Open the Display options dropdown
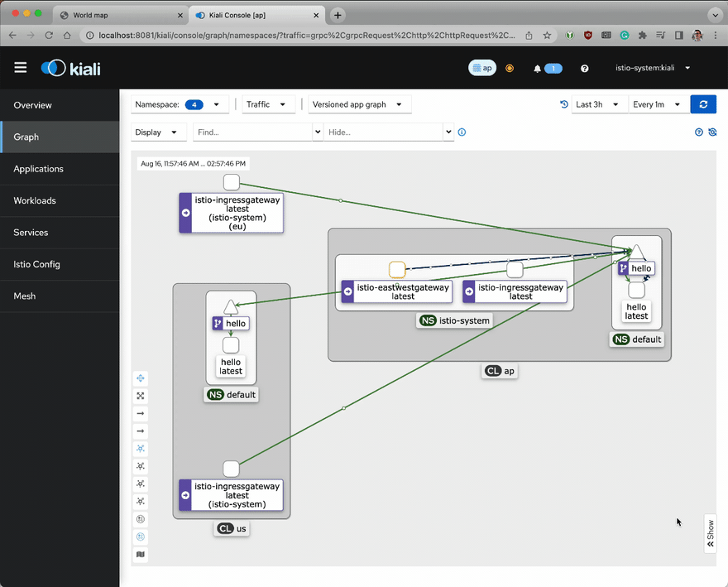 159,132
